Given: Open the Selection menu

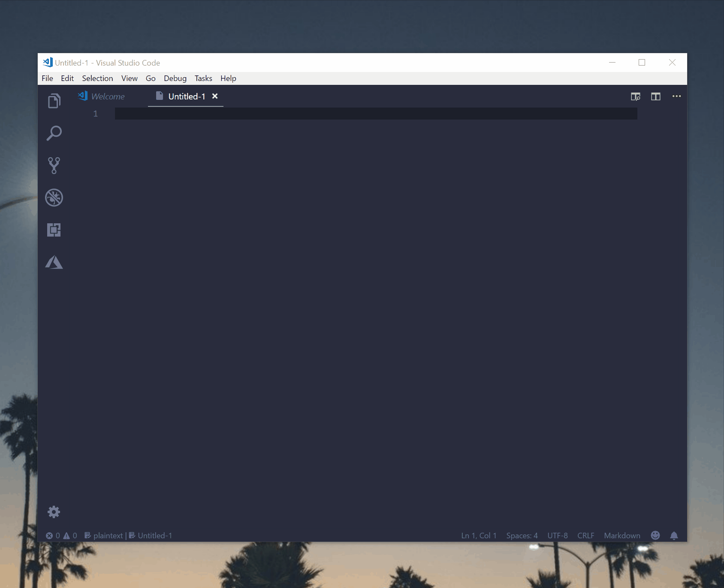Looking at the screenshot, I should point(97,78).
